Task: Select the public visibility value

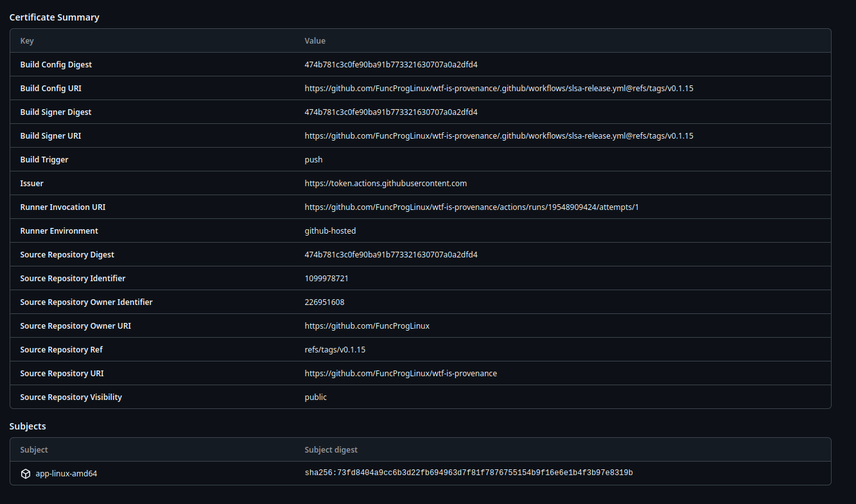Action: coord(315,397)
